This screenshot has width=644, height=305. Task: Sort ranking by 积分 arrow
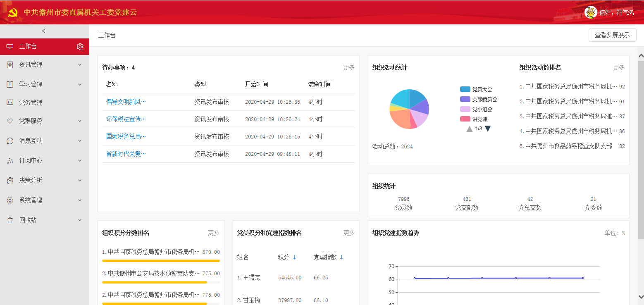coord(294,257)
